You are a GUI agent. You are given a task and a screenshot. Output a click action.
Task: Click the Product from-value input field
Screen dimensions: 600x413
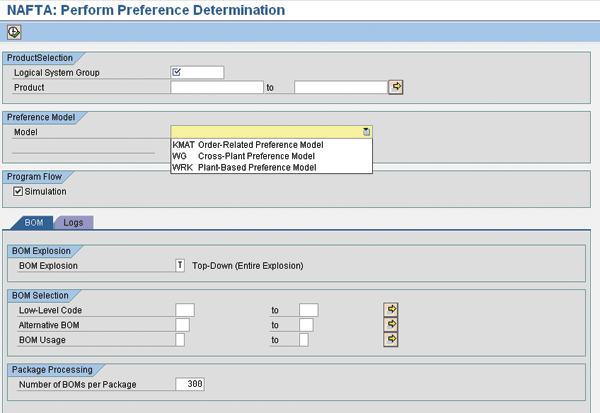click(217, 87)
